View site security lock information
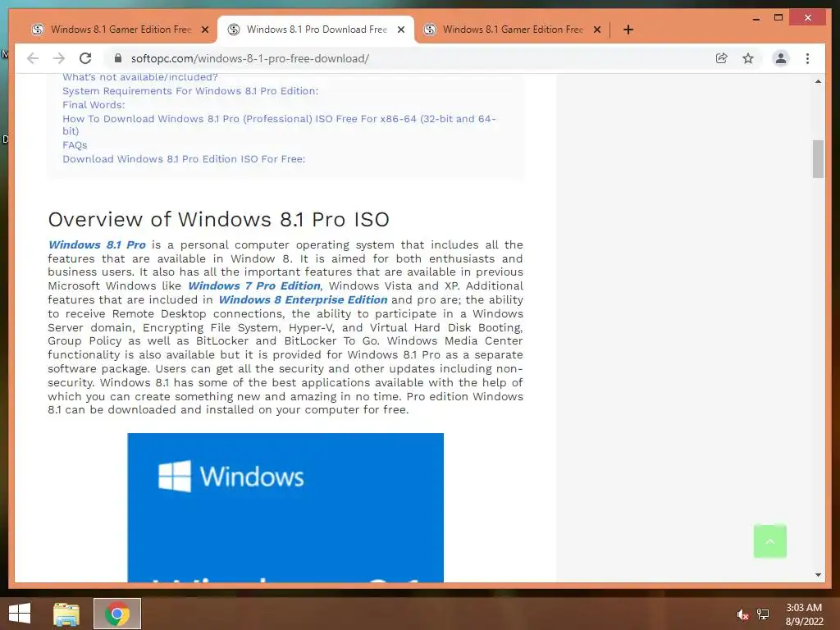Screen dimensions: 840x630 pos(118,58)
